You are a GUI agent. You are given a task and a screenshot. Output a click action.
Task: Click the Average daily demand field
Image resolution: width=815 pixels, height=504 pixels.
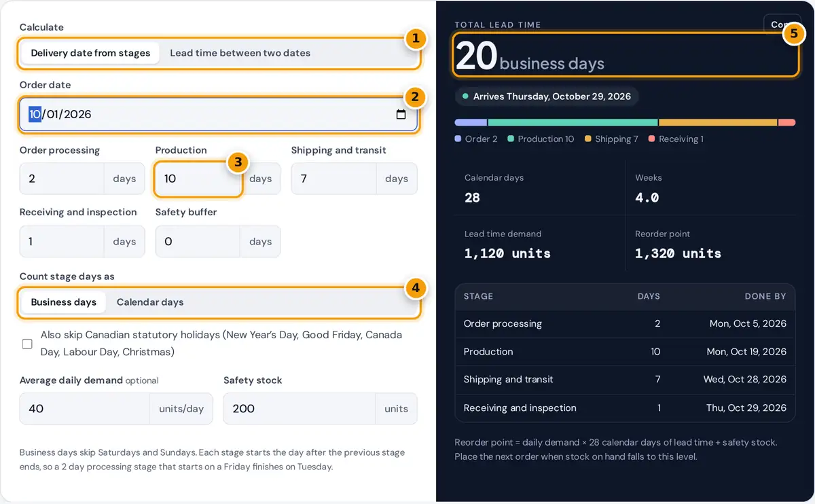coord(85,409)
